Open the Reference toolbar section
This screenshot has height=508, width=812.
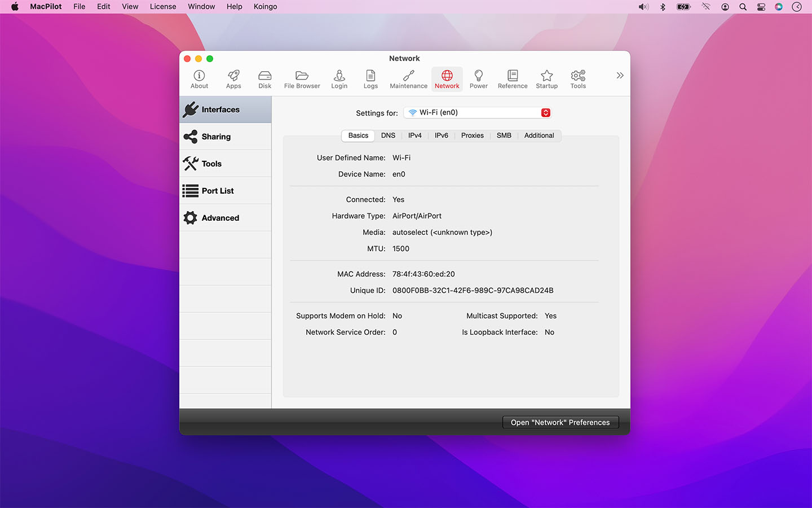[x=513, y=79]
